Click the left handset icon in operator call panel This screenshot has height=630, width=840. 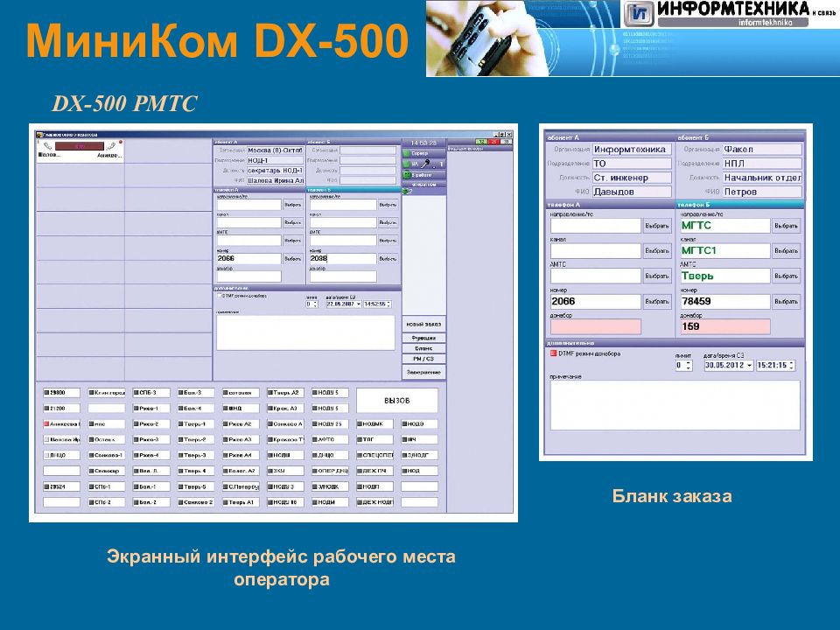click(47, 146)
